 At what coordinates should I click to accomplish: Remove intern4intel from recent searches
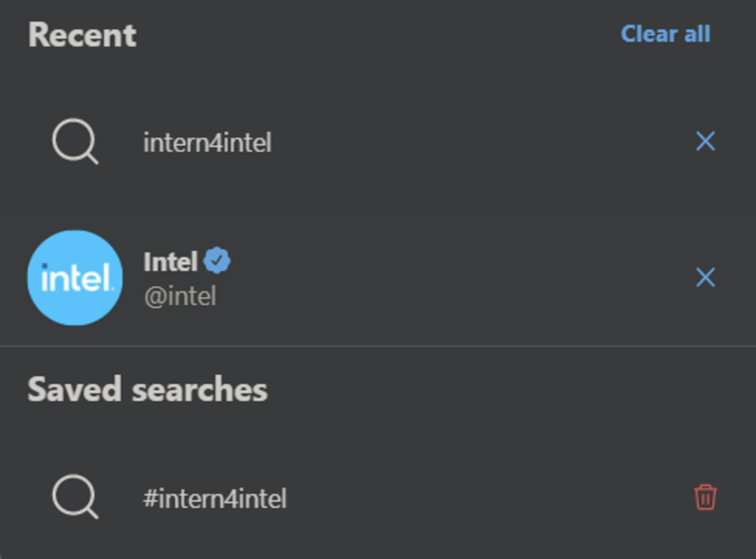point(705,141)
